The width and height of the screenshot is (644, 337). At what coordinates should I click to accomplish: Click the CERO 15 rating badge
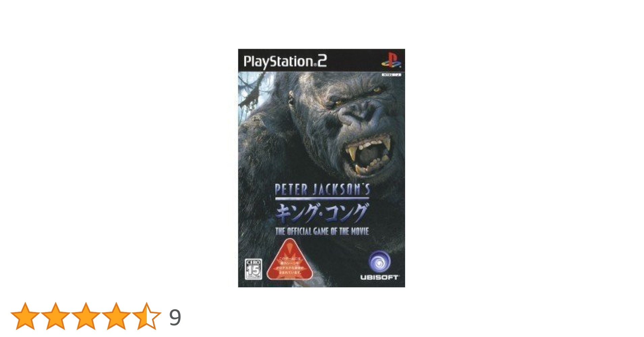pyautogui.click(x=253, y=269)
